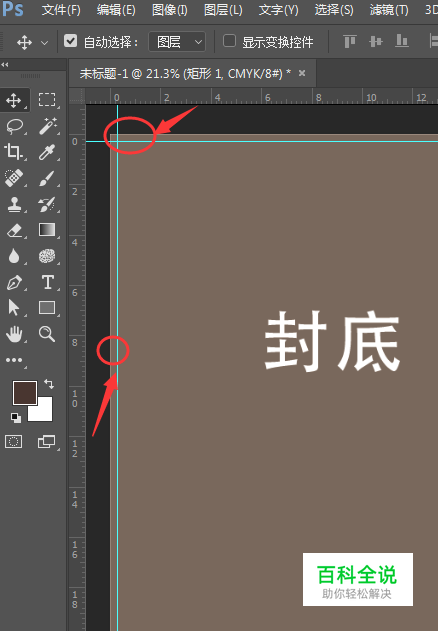Select the Zoom tool
Image resolution: width=438 pixels, height=631 pixels.
pos(47,334)
